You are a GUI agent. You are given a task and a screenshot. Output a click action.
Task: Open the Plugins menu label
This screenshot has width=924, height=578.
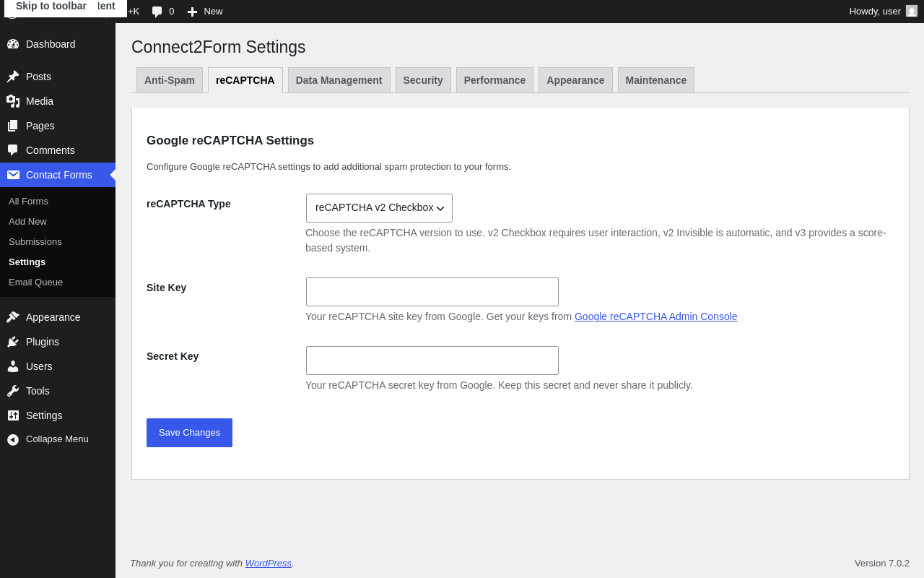(43, 342)
